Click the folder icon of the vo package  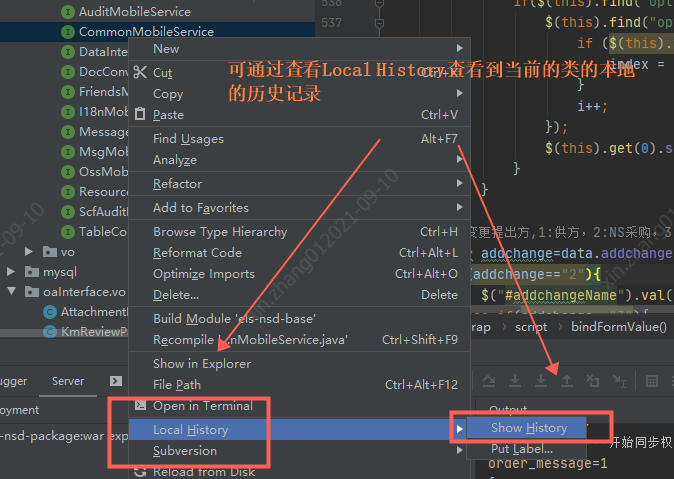tap(50, 252)
